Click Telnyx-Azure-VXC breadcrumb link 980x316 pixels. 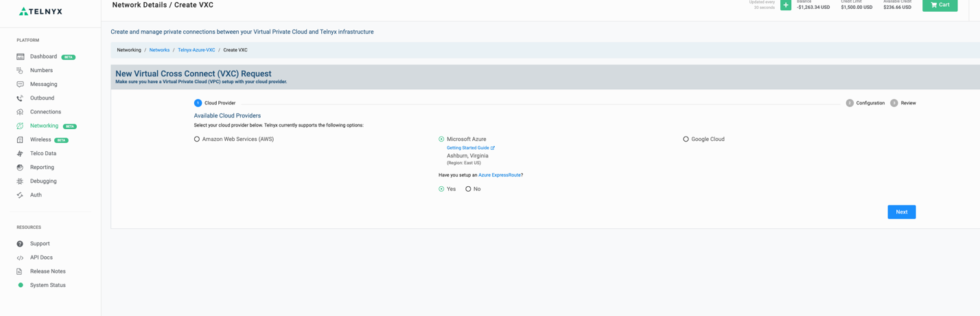pos(196,50)
